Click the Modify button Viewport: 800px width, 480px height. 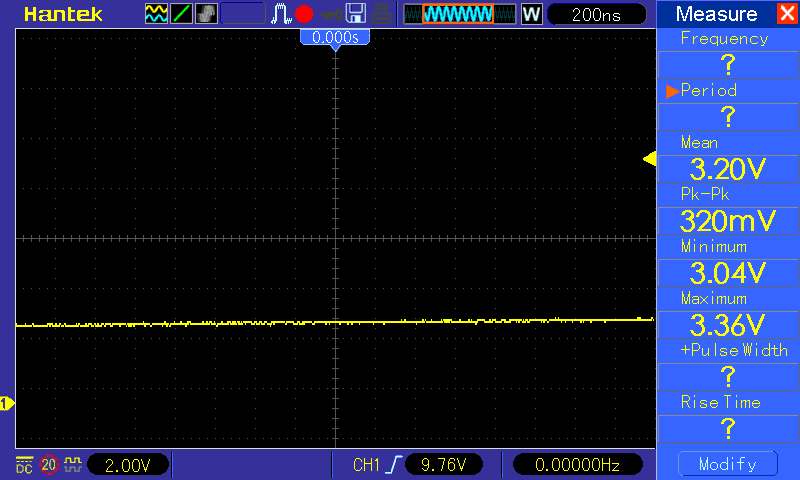728,464
